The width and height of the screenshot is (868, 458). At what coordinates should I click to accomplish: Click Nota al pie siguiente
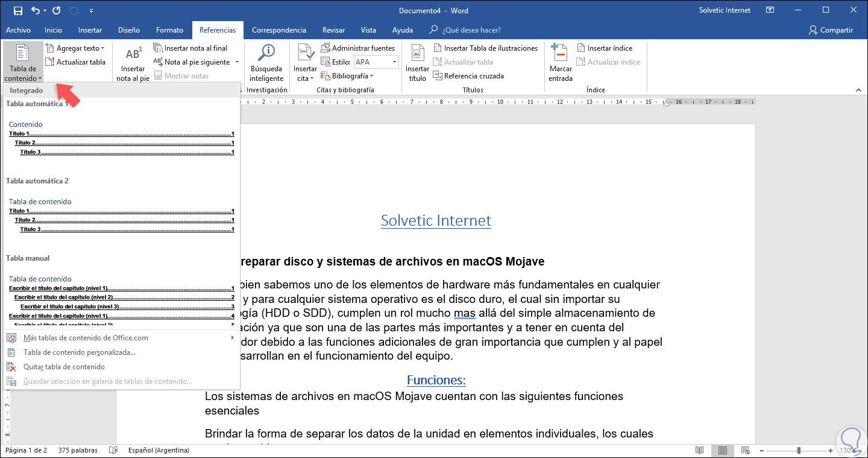(x=192, y=62)
